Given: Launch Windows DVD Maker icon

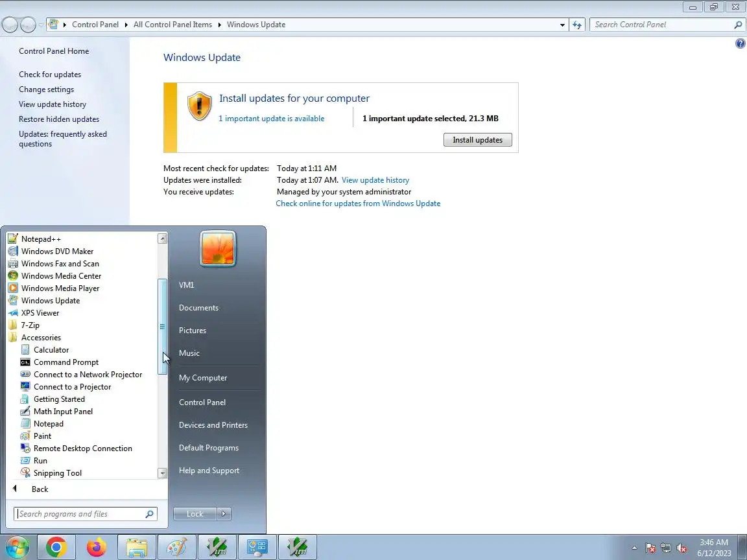Looking at the screenshot, I should (x=13, y=251).
